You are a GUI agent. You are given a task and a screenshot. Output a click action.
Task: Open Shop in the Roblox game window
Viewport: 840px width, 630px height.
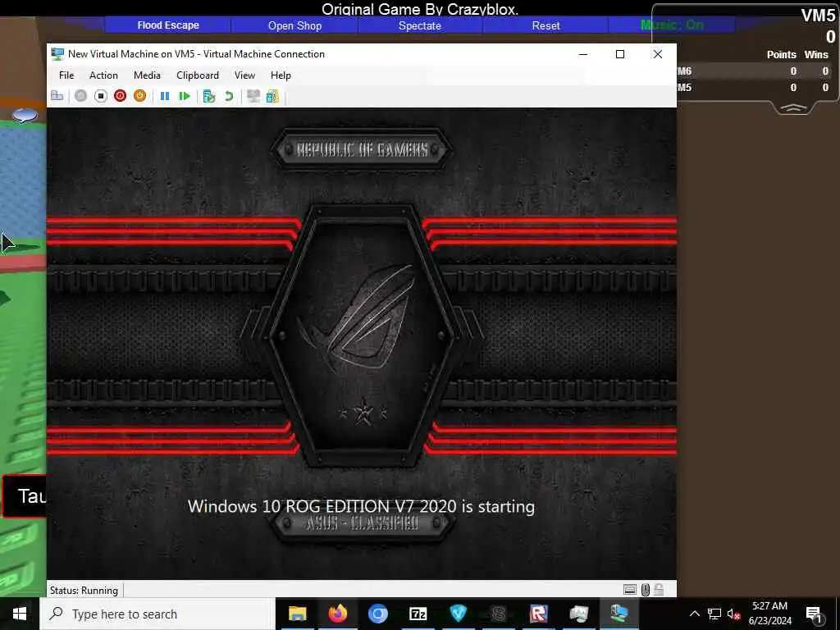pos(294,25)
